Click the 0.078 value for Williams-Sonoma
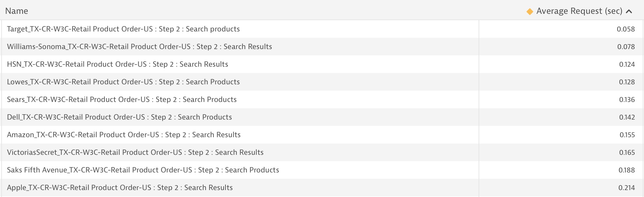The image size is (644, 197). point(626,47)
